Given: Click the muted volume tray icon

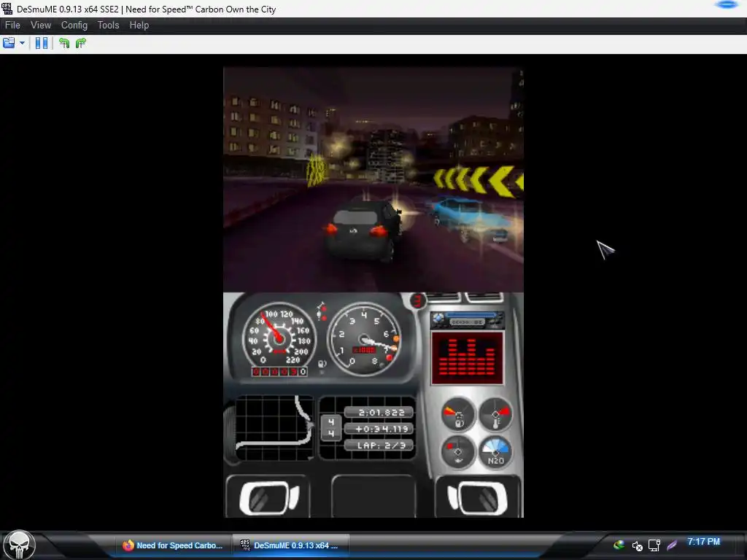Looking at the screenshot, I should coord(637,545).
